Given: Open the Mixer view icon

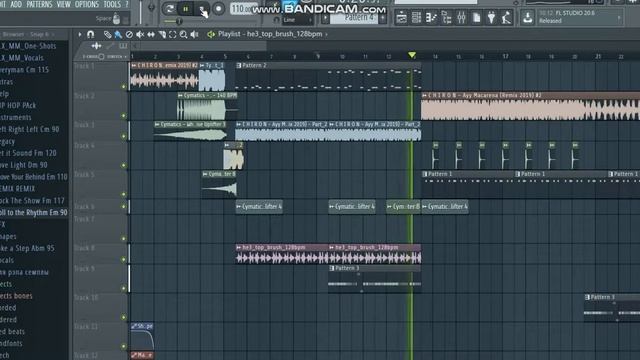Looking at the screenshot, I should point(461,18).
